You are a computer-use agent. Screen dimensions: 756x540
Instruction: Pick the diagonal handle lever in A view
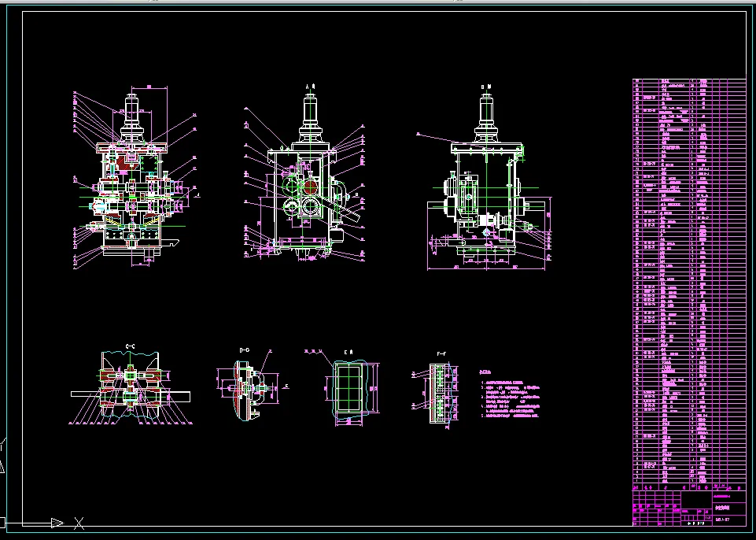point(338,208)
